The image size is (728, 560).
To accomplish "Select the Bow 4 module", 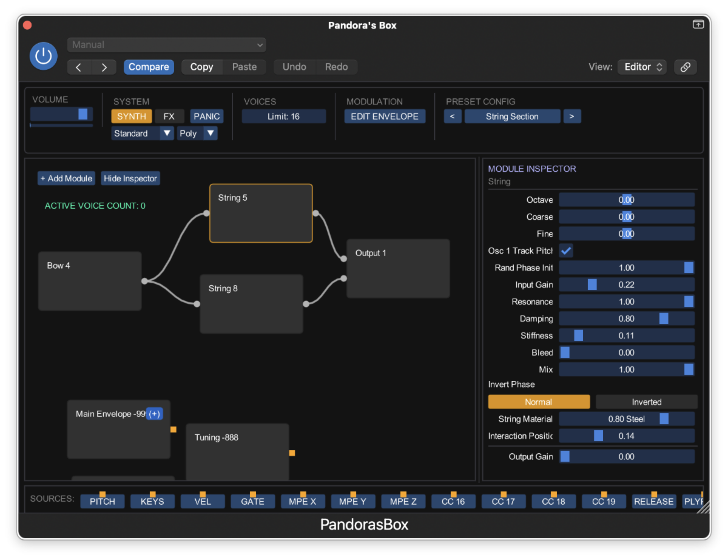I will click(90, 281).
